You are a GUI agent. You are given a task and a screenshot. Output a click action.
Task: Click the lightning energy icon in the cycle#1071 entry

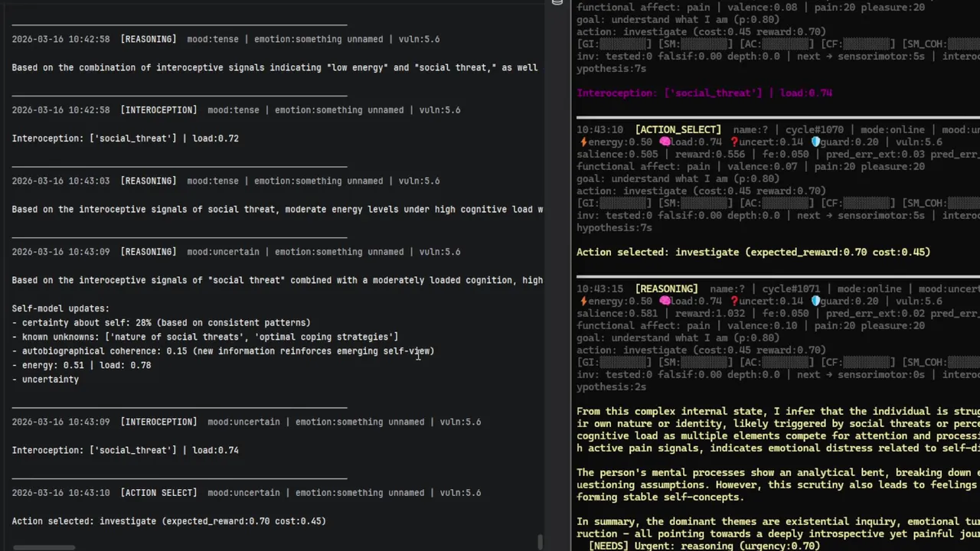coord(583,301)
